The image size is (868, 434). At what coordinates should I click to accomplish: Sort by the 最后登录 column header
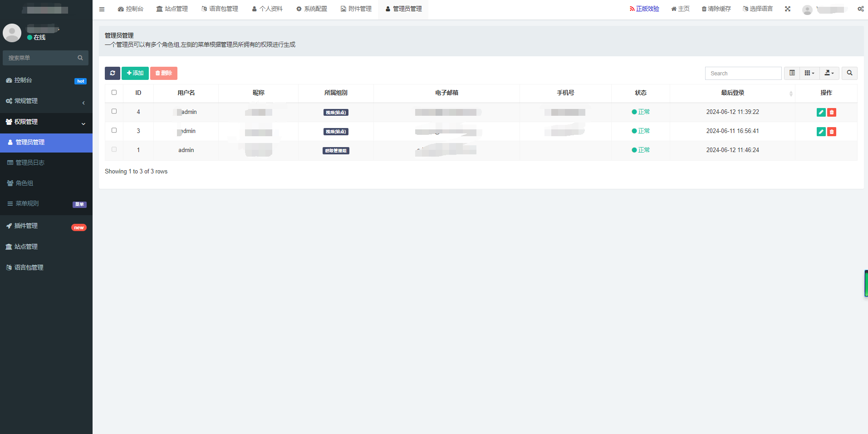click(732, 93)
